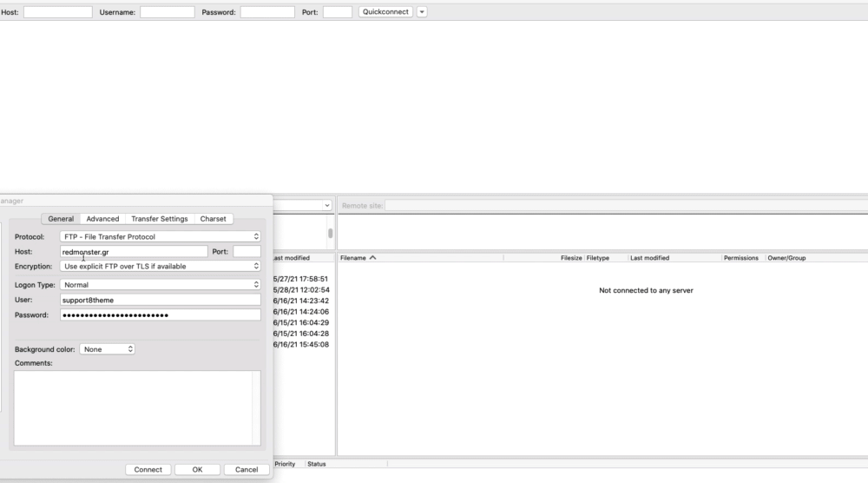Viewport: 868px width, 483px height.
Task: Select local entry dated 5/28/21 12:02:54
Action: [x=300, y=290]
